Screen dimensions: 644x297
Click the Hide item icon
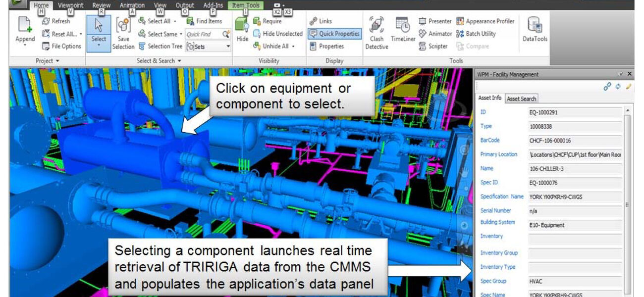coord(242,26)
